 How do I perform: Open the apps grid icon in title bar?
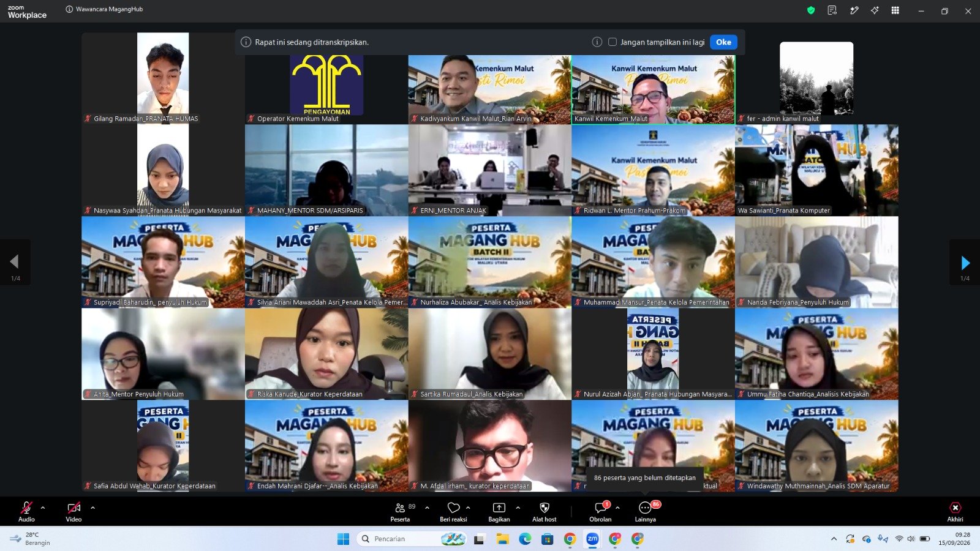pyautogui.click(x=895, y=10)
